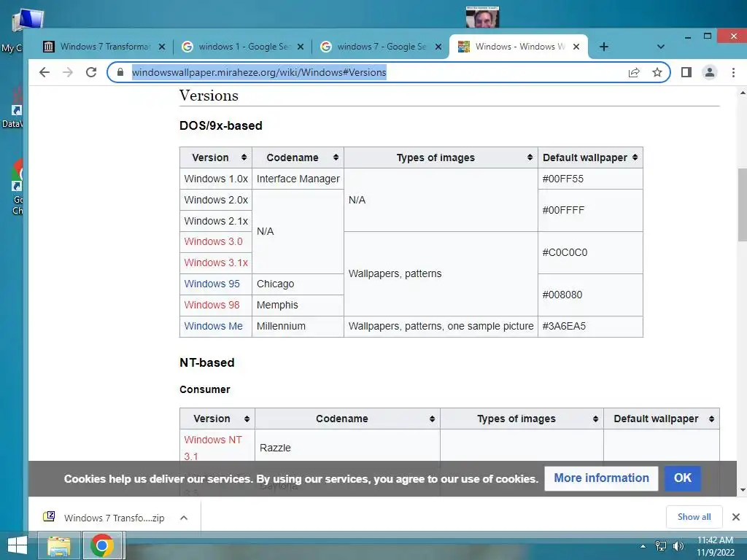Open the Windows Me link

213,326
